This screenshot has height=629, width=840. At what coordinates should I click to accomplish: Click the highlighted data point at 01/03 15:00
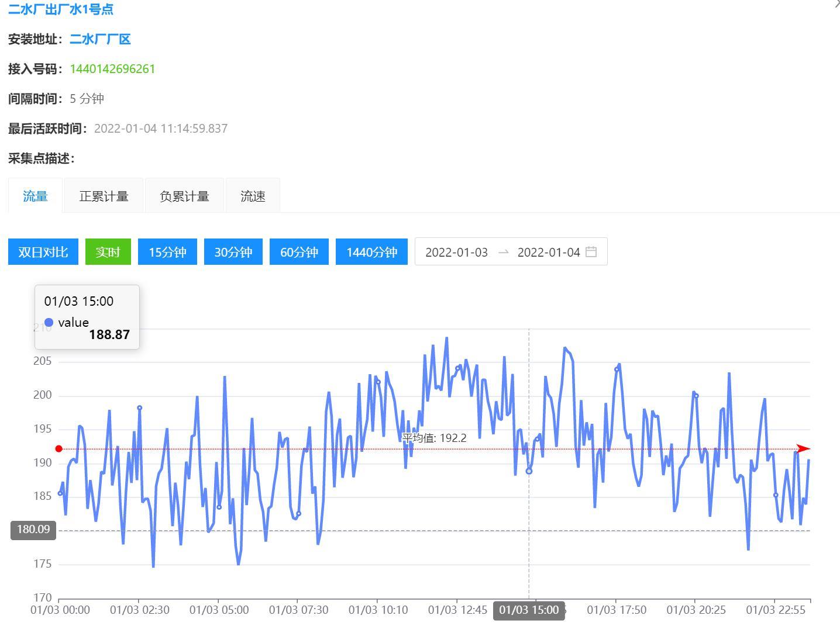529,471
